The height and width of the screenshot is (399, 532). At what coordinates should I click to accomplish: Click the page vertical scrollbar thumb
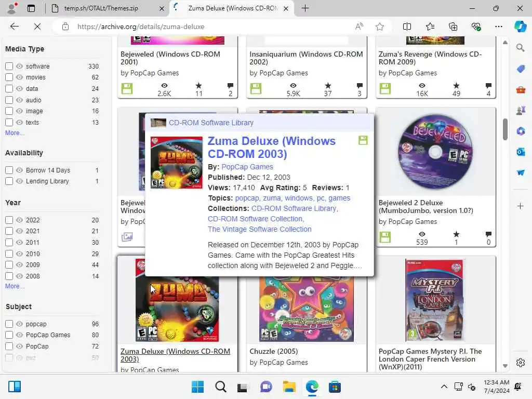(505, 129)
